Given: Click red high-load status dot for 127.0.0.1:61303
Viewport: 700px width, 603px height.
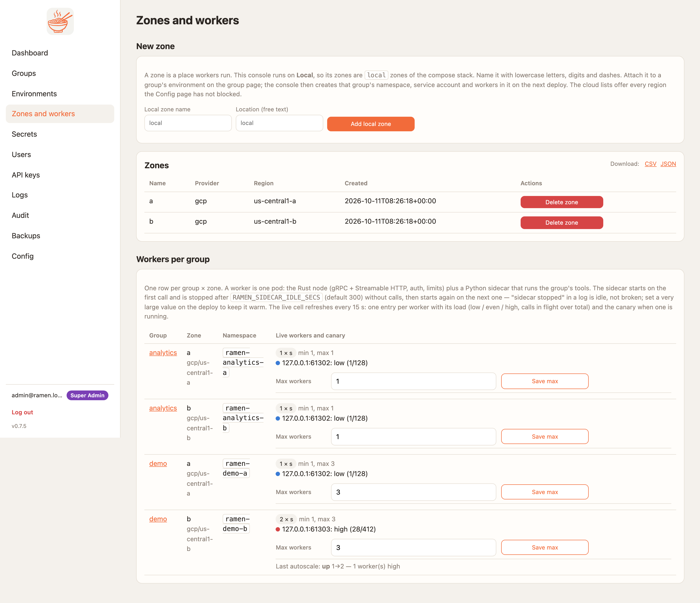Looking at the screenshot, I should tap(278, 529).
